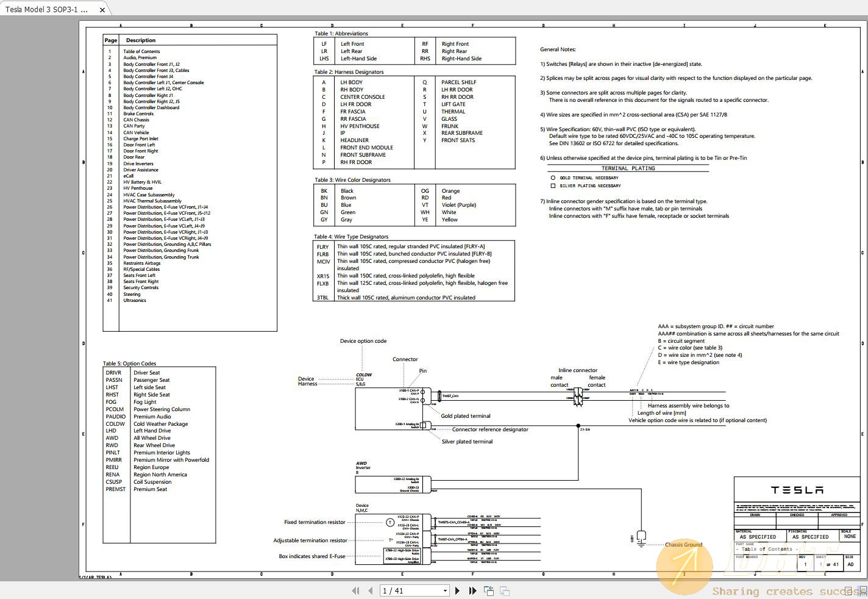The height and width of the screenshot is (599, 868).
Task: Click the TESLA logo in title block
Action: tap(797, 490)
